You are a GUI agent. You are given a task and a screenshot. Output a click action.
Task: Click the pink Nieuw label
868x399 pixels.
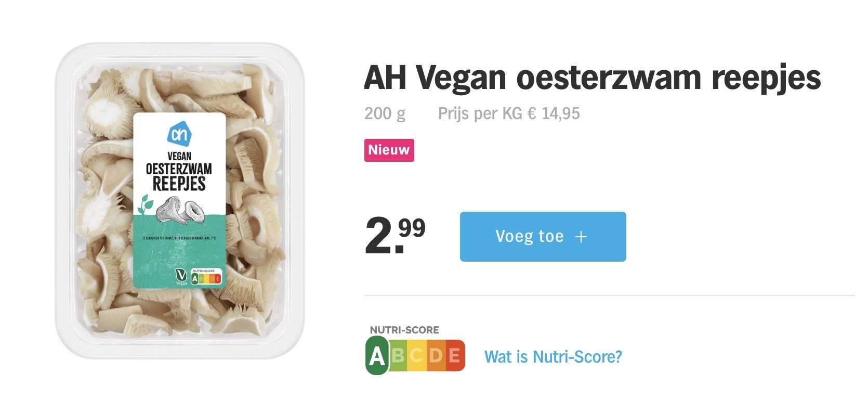[389, 150]
